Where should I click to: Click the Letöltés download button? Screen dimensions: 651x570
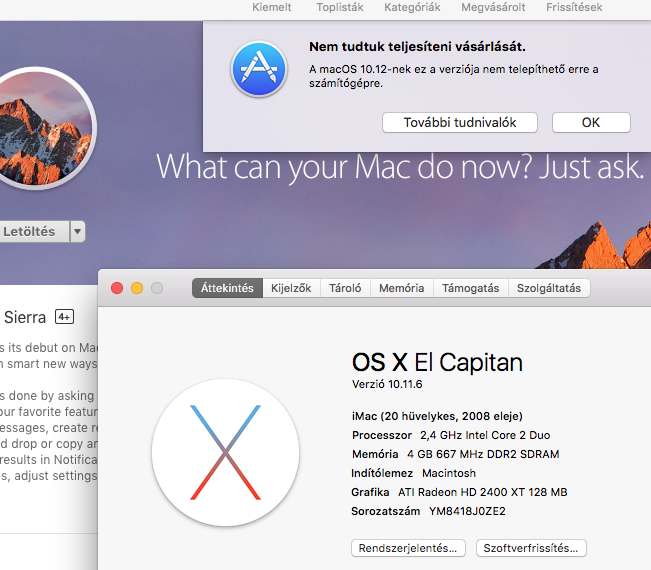(34, 231)
